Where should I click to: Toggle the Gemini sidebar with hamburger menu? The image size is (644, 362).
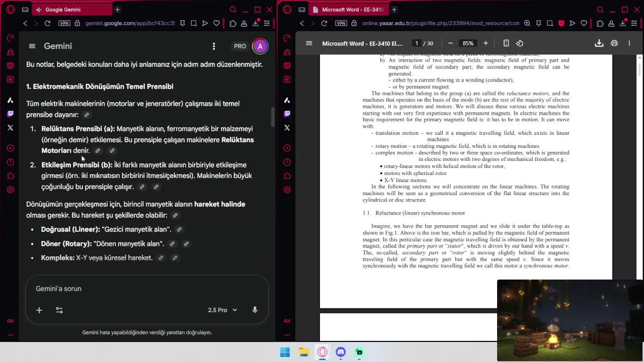tap(32, 46)
